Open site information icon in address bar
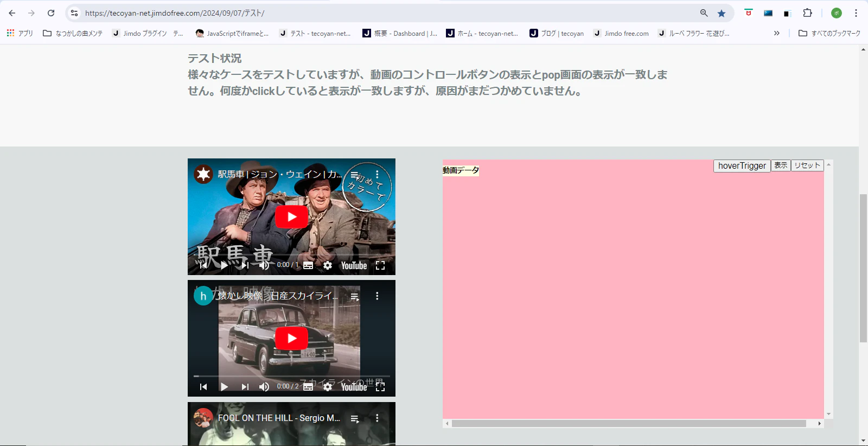Screen dimensions: 868x446 click(74, 13)
